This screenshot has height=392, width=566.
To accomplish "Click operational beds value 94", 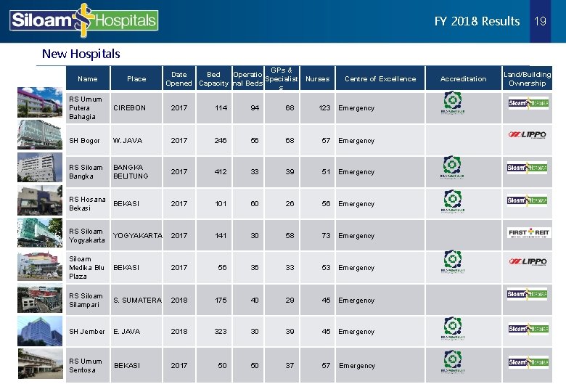I will (x=255, y=108).
